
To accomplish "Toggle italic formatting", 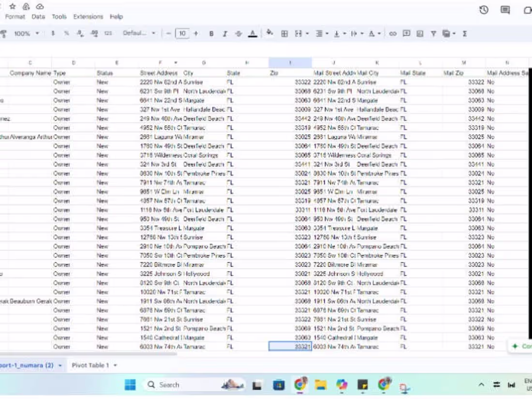I will (x=224, y=33).
